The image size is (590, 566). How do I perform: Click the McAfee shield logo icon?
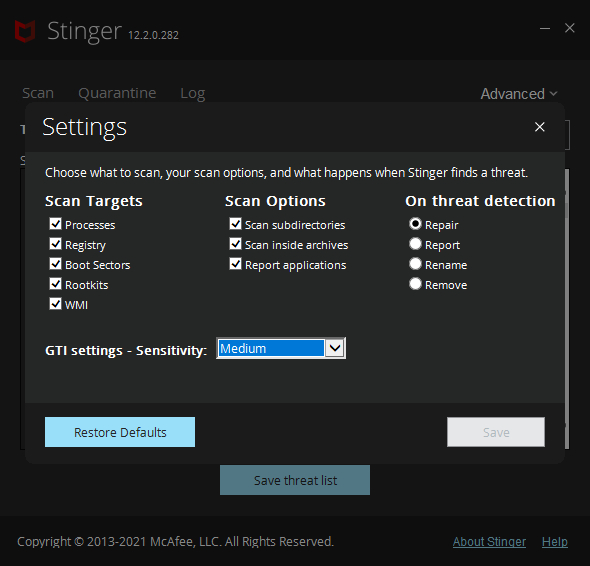(x=25, y=31)
